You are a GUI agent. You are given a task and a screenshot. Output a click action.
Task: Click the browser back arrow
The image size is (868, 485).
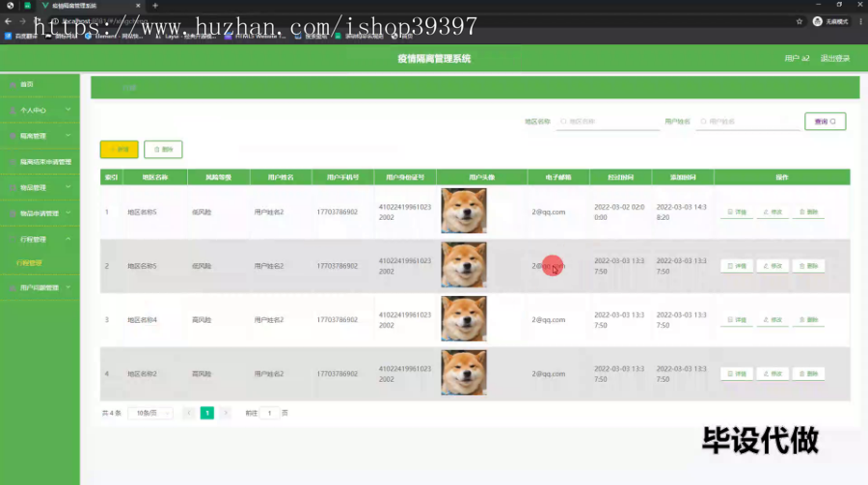[x=8, y=21]
